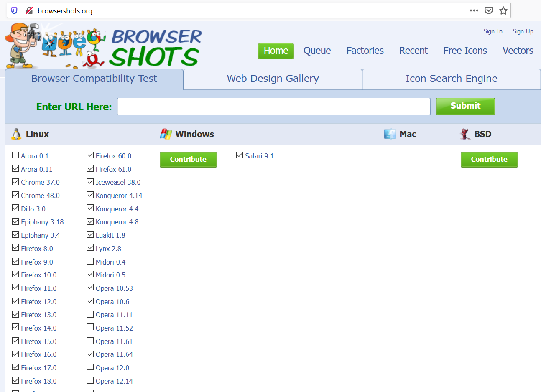Tick the Opera 11.11 checkbox
Image resolution: width=541 pixels, height=392 pixels.
[x=90, y=314]
